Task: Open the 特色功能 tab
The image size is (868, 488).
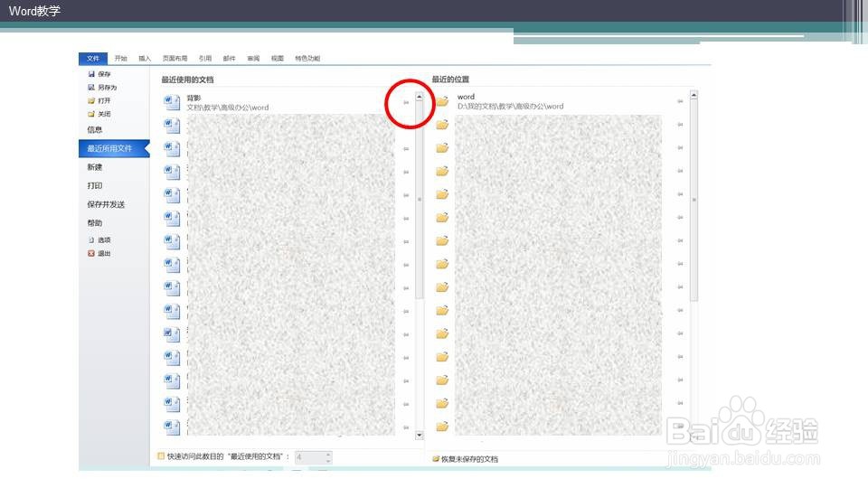Action: pos(307,58)
